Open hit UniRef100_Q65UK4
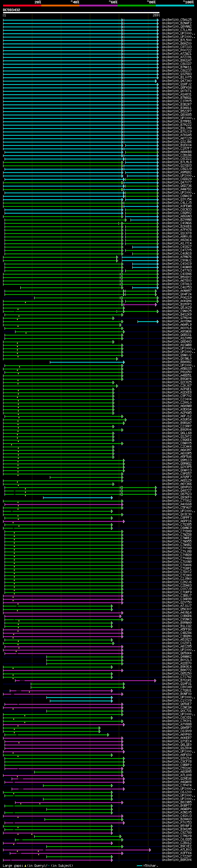 [177, 653]
